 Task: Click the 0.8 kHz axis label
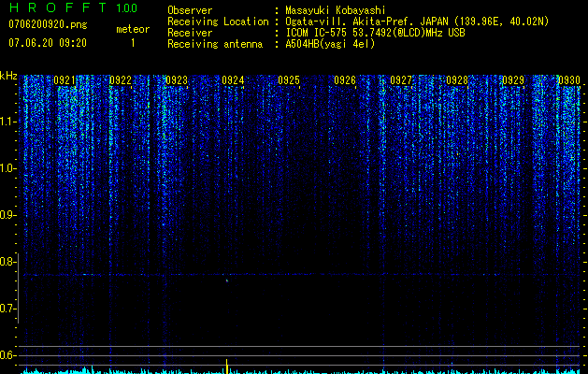point(7,262)
